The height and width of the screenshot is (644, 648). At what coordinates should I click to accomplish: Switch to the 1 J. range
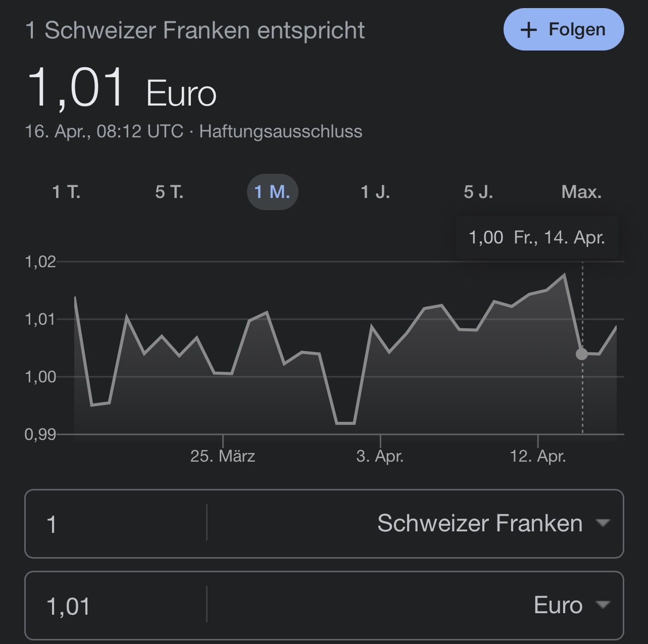(x=376, y=192)
